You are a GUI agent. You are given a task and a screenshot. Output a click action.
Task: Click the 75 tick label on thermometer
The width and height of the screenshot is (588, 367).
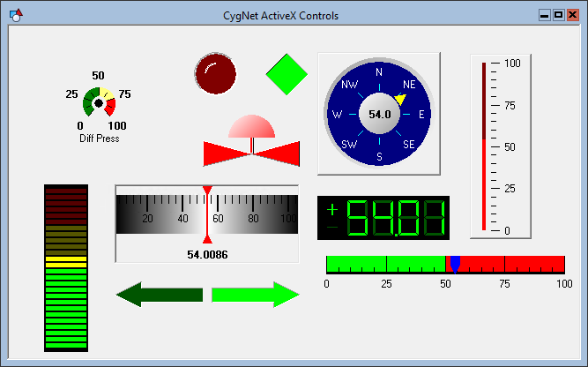[510, 106]
